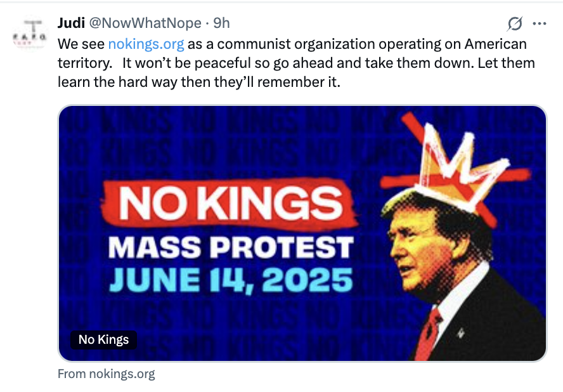Open the Grok explain-post icon
The width and height of the screenshot is (563, 392).
coord(515,24)
